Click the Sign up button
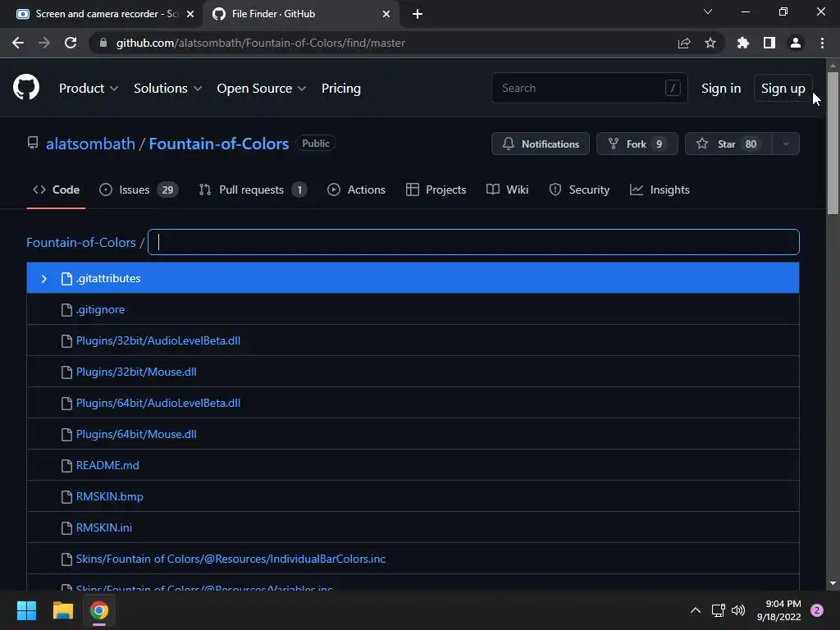The width and height of the screenshot is (840, 630). point(783,89)
